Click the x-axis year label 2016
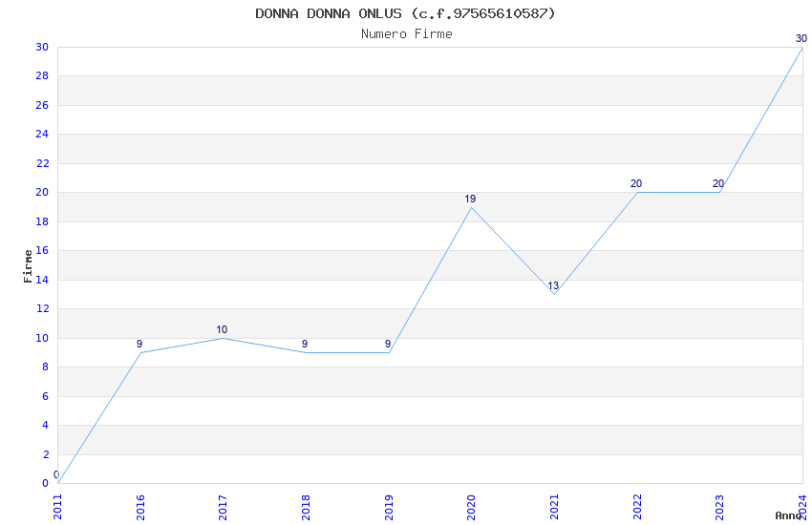Viewport: 812px width, 525px height. pyautogui.click(x=140, y=508)
